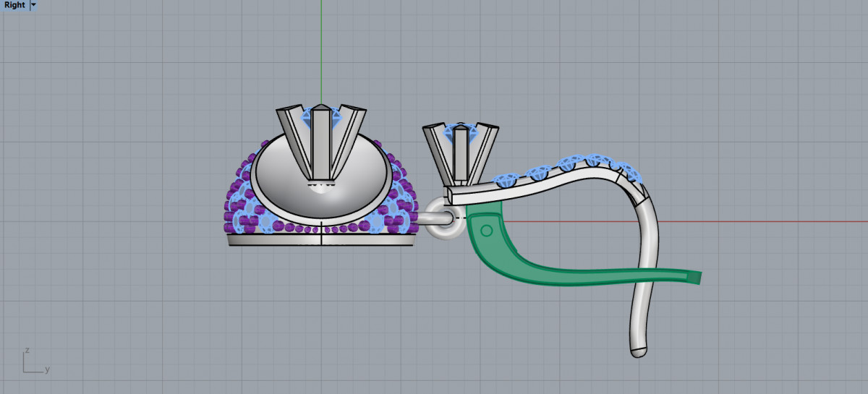This screenshot has height=394, width=868.
Task: Select the free end of green lever
Action: pyautogui.click(x=694, y=278)
